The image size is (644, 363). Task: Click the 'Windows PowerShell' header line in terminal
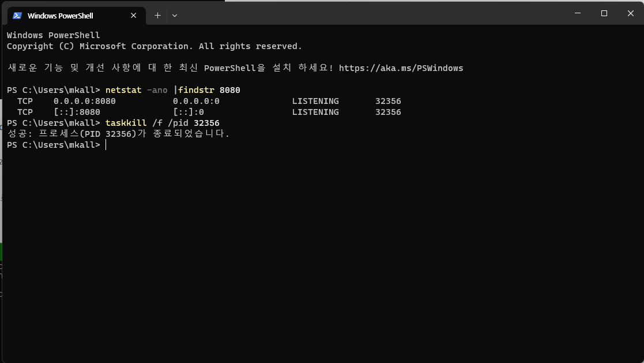point(54,35)
